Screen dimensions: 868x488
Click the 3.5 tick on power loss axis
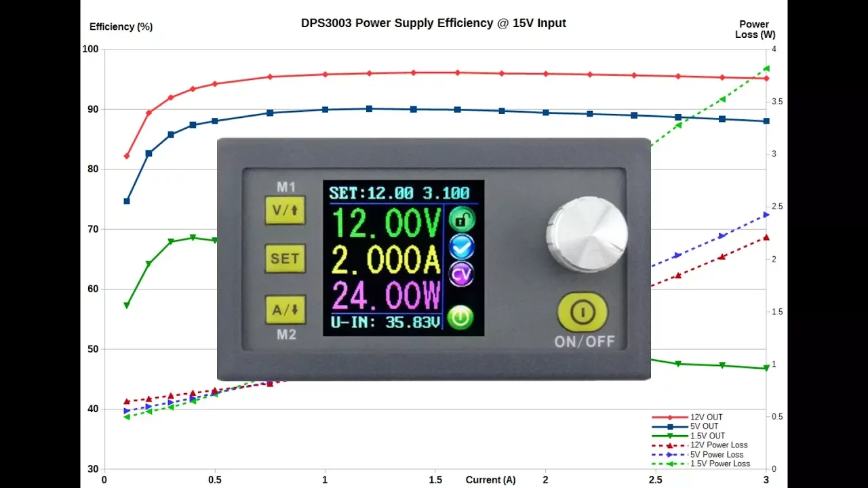(x=778, y=102)
